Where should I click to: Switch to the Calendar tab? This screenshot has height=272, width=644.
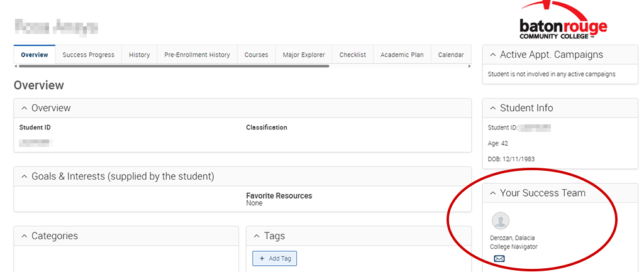pos(451,55)
